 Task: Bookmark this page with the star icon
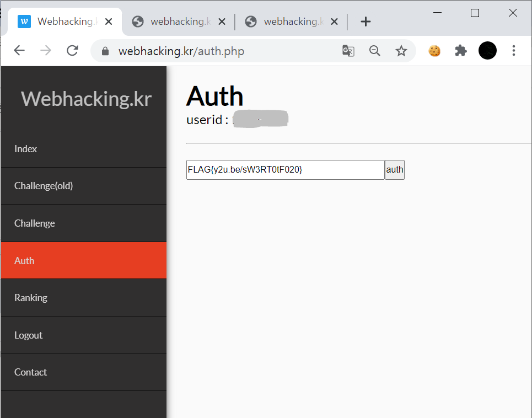401,51
